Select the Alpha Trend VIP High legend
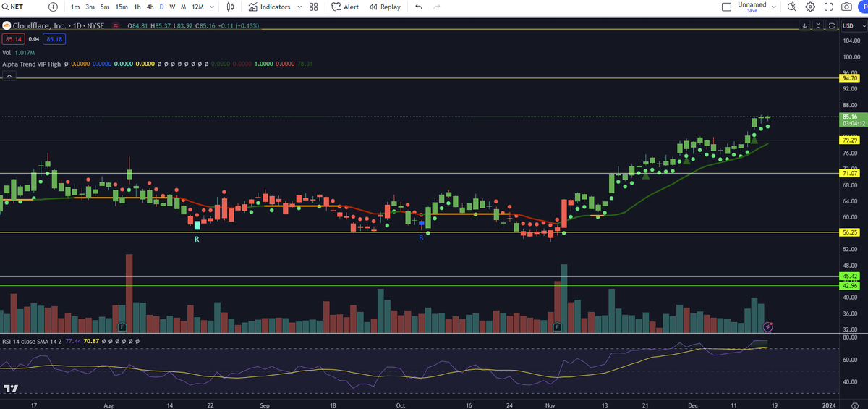 tap(32, 64)
